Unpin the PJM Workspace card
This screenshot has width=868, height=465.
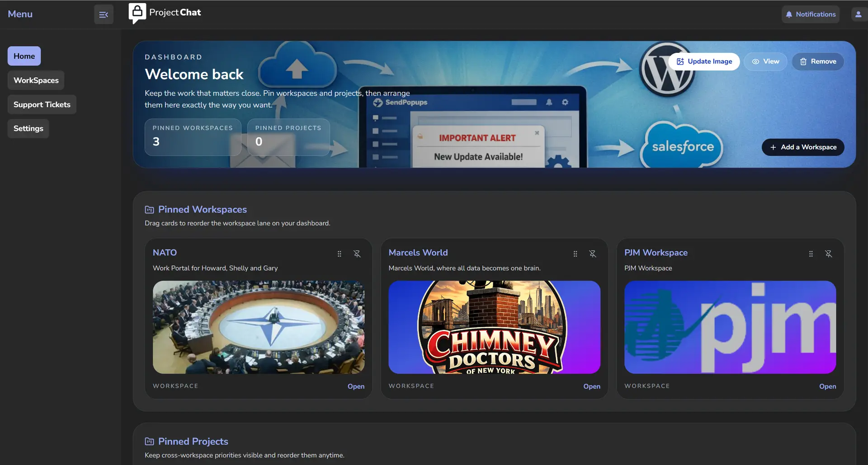click(x=828, y=254)
